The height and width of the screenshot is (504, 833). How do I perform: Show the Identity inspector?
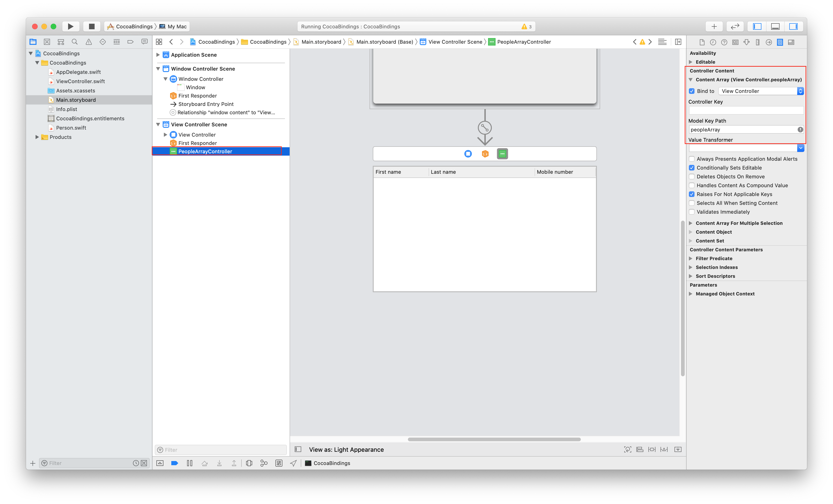(x=735, y=42)
